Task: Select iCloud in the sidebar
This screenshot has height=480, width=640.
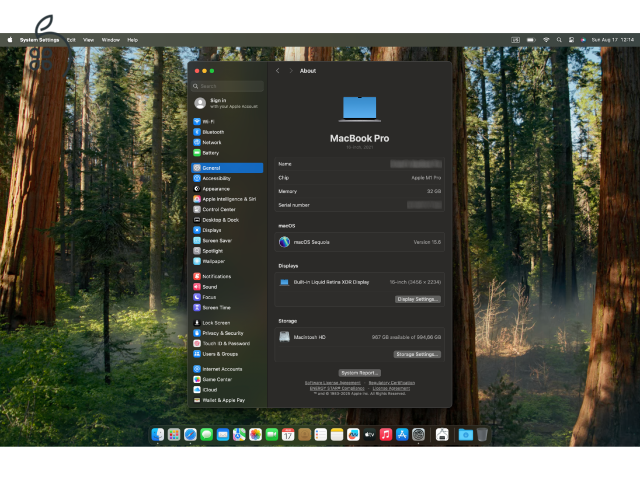Action: [x=227, y=390]
